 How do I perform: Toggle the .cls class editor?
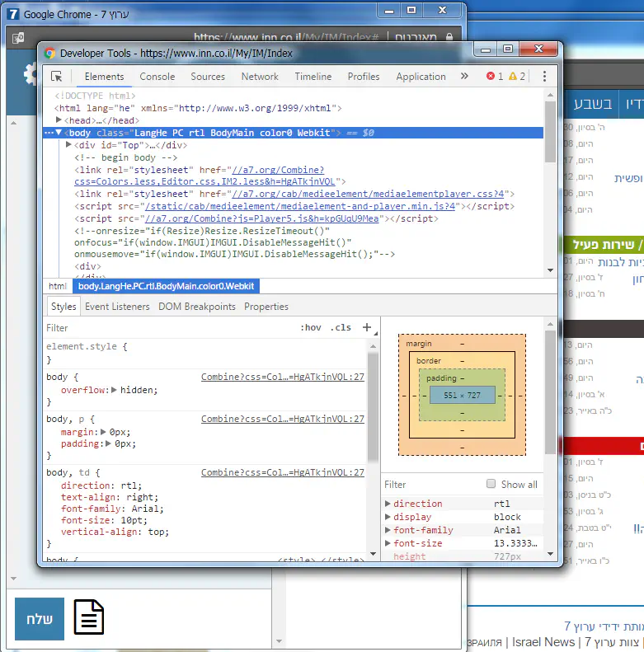(x=341, y=327)
